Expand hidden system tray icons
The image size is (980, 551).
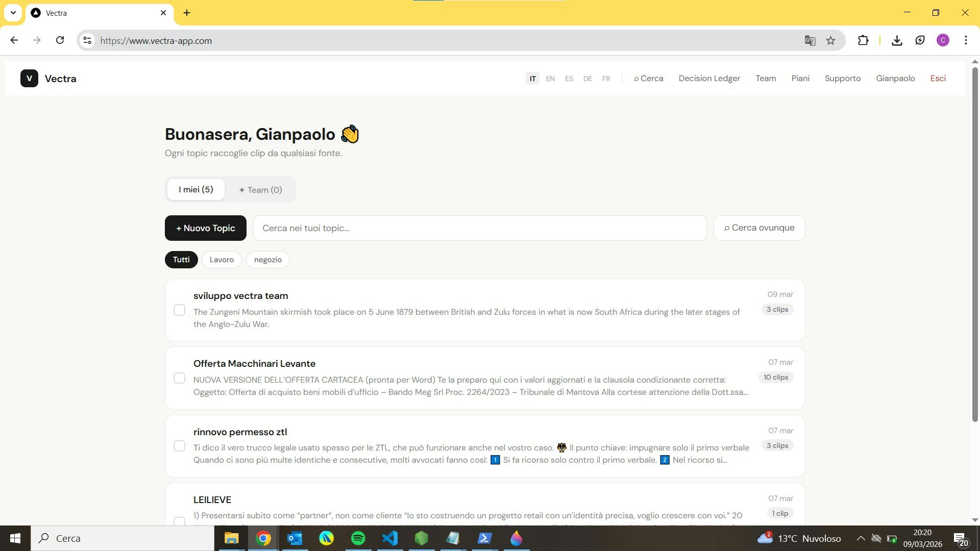861,538
